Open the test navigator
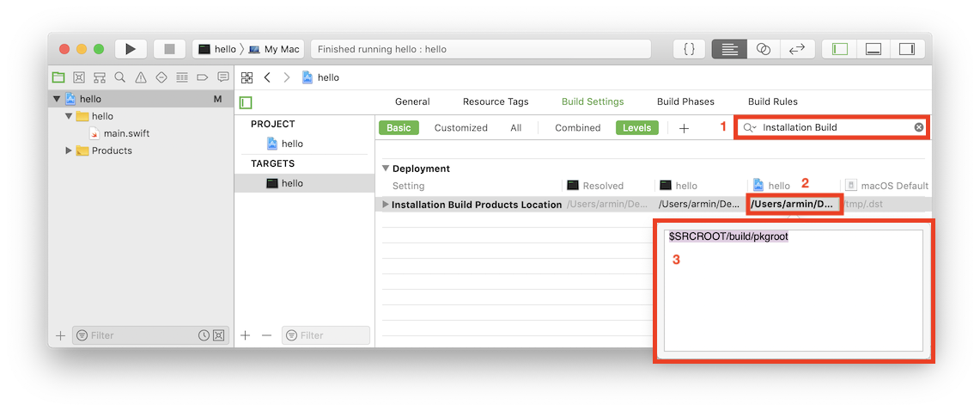The width and height of the screenshot is (980, 411). point(161,77)
